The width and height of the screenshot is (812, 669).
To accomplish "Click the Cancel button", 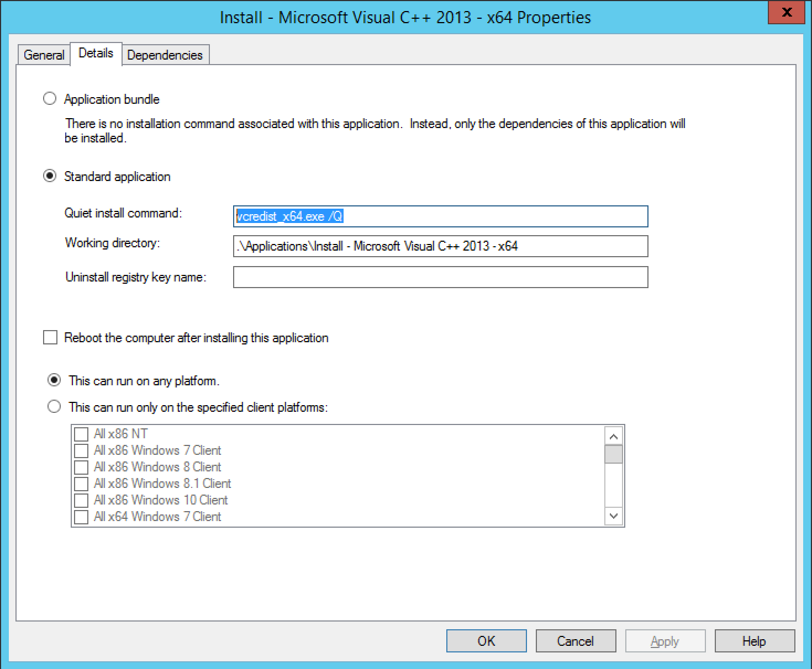I will pos(576,641).
